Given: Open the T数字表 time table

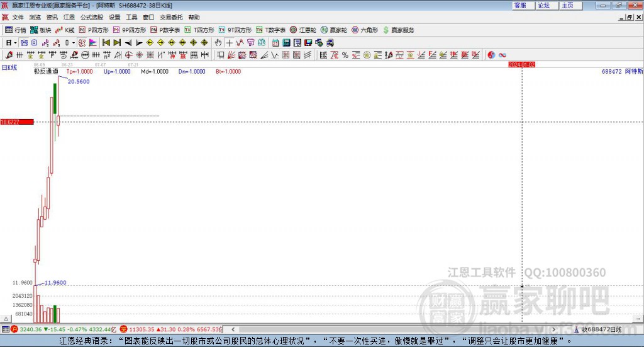Looking at the screenshot, I should coord(270,30).
